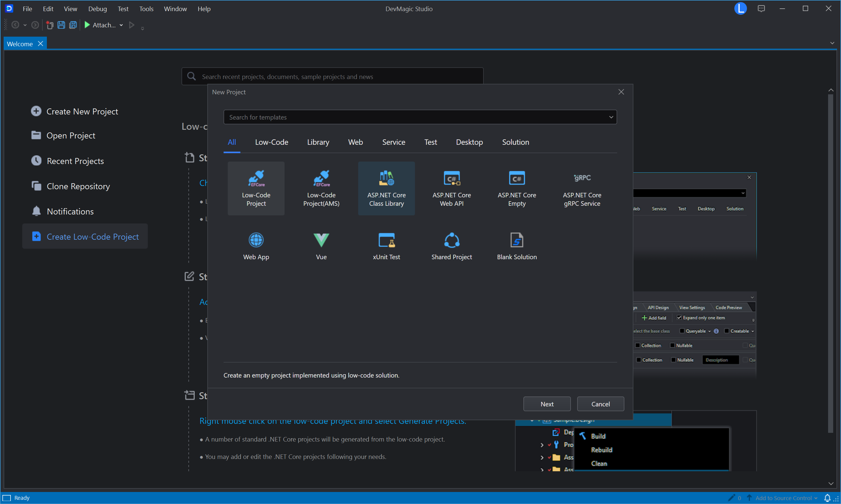This screenshot has height=504, width=841.
Task: Click the Recent Projects link
Action: [x=75, y=161]
